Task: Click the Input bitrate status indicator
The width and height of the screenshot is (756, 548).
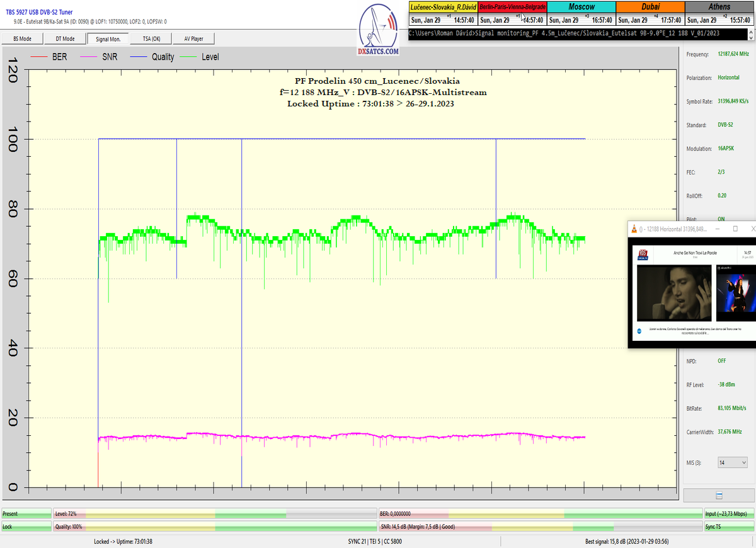Action: click(x=728, y=514)
